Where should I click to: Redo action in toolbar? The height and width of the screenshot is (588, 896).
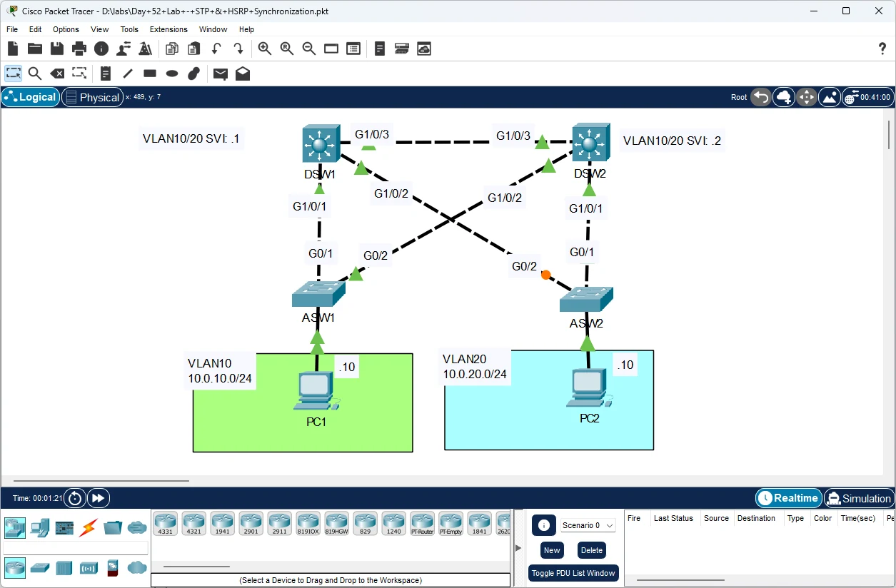238,49
